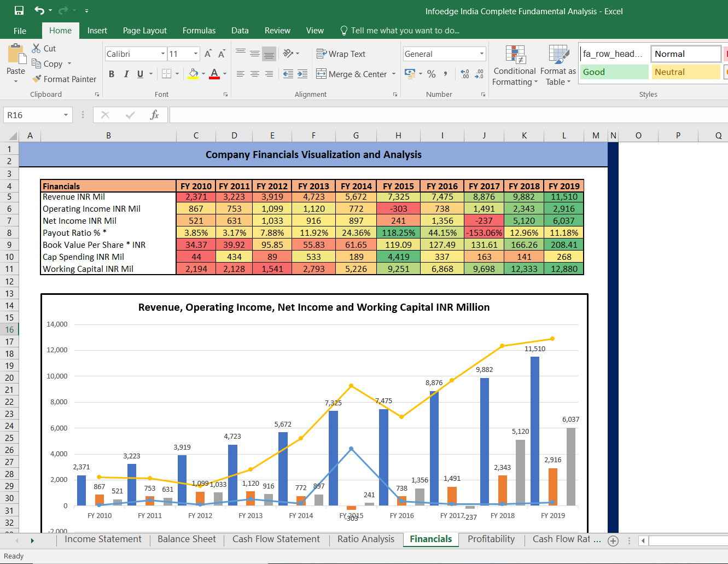Apply Percent Style format

[x=432, y=74]
